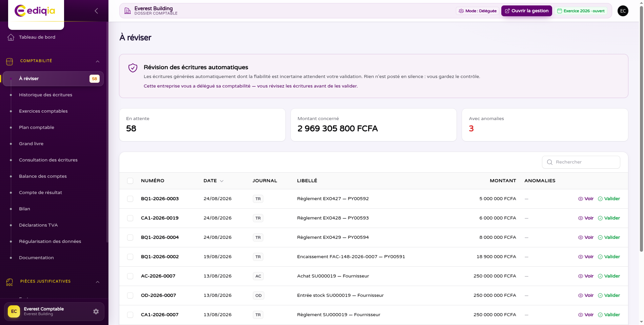Screen dimensions: 644x325
Task: Go to Plan comptable
Action: 37,128
